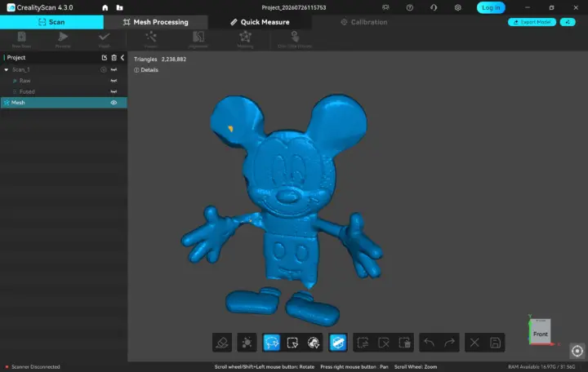Open the Alignment tool

coord(198,40)
